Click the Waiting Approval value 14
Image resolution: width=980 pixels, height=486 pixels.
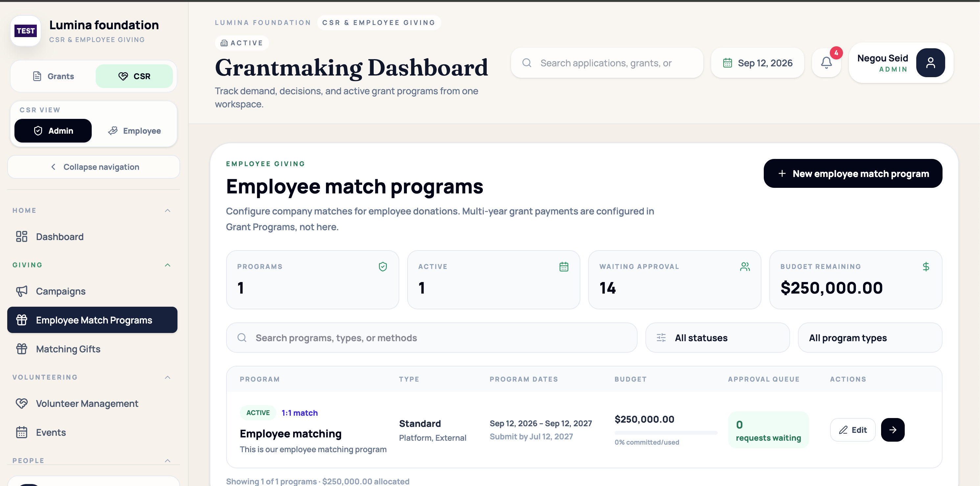[x=608, y=288]
